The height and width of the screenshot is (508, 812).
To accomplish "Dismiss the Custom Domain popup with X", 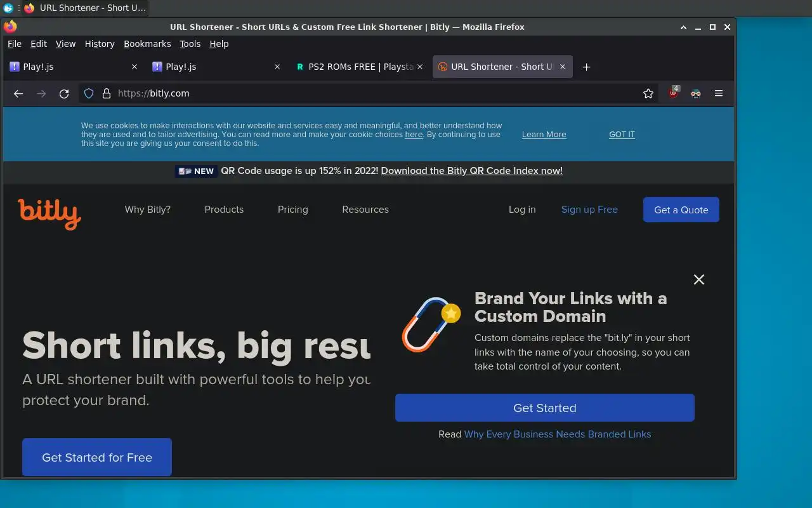I will tap(699, 279).
